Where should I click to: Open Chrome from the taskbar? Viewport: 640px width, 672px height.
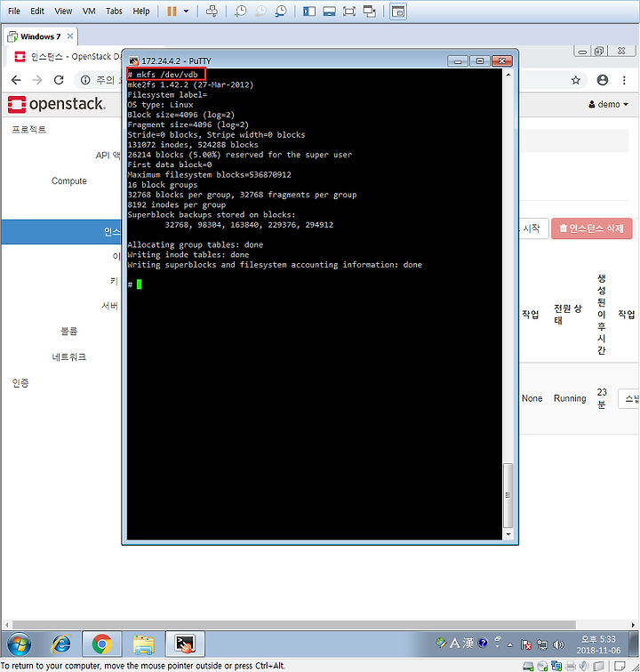click(x=102, y=644)
